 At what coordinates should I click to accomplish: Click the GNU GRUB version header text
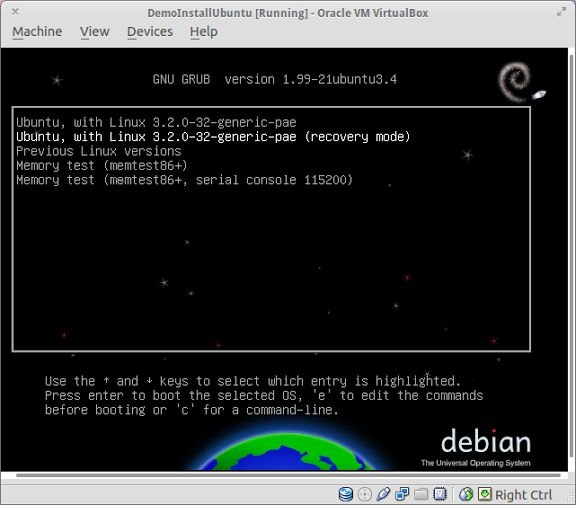click(x=275, y=79)
